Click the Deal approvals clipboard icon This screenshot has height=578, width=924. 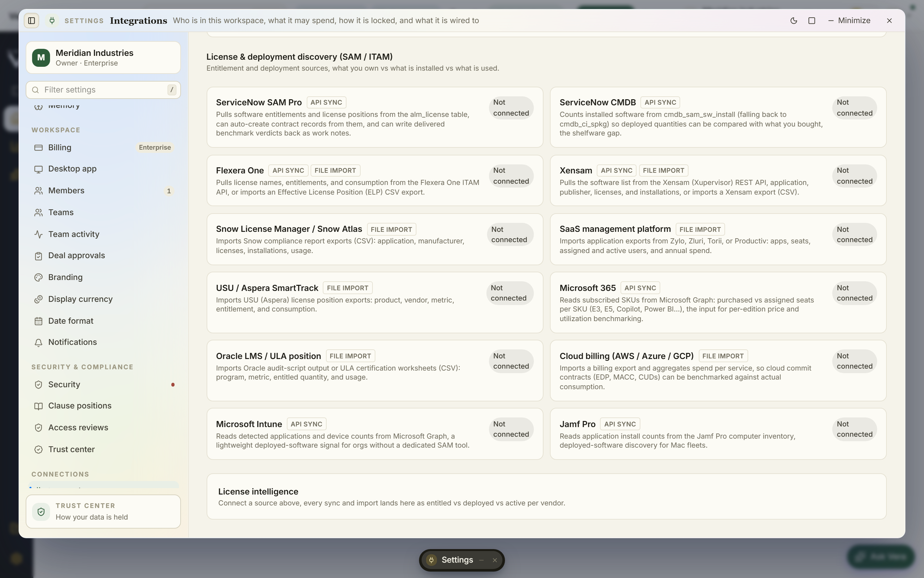click(38, 256)
